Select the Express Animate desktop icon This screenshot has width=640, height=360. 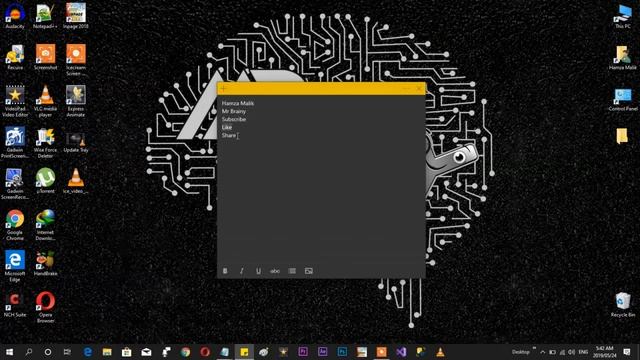[76, 101]
